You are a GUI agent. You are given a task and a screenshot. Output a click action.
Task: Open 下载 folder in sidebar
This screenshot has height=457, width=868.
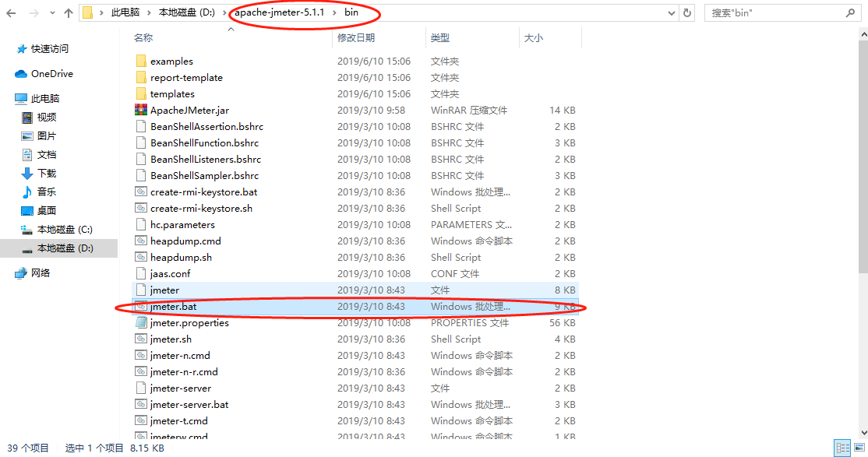[47, 173]
